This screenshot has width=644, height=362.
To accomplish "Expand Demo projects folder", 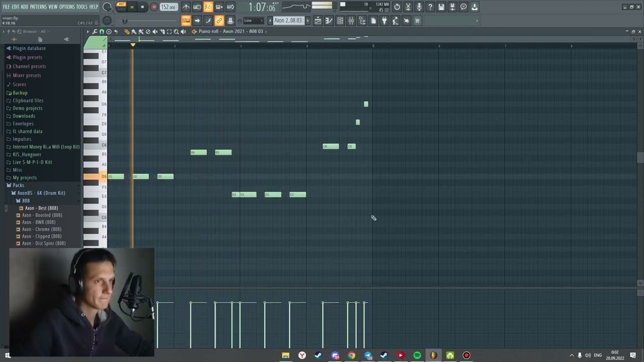I will click(x=28, y=108).
